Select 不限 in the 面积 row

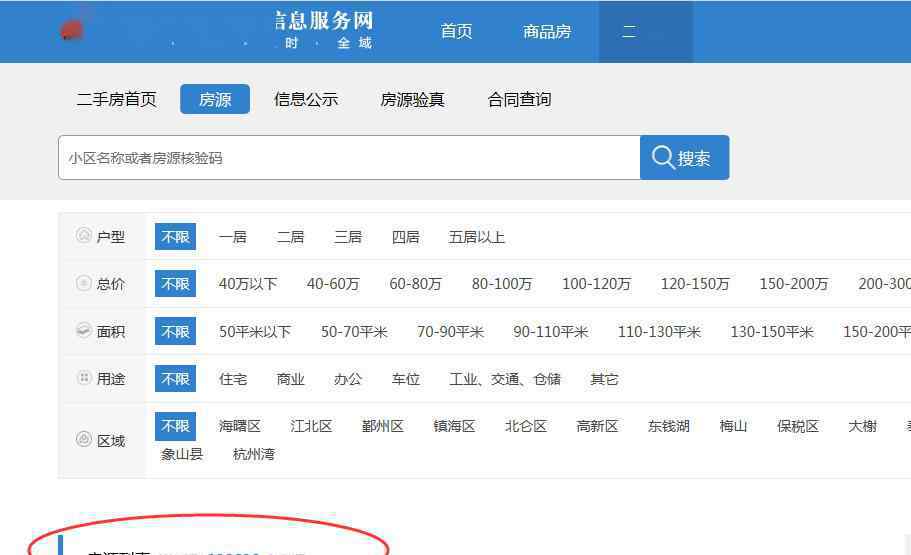point(175,331)
